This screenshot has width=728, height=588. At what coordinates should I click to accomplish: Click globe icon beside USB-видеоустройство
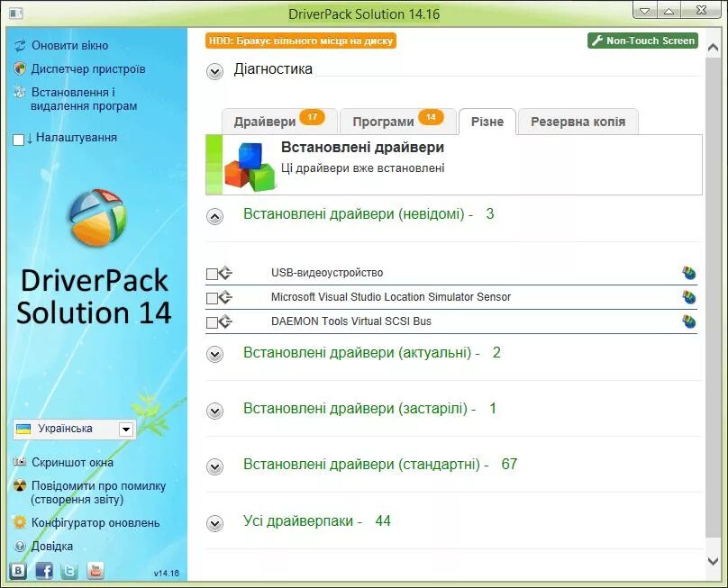point(689,273)
